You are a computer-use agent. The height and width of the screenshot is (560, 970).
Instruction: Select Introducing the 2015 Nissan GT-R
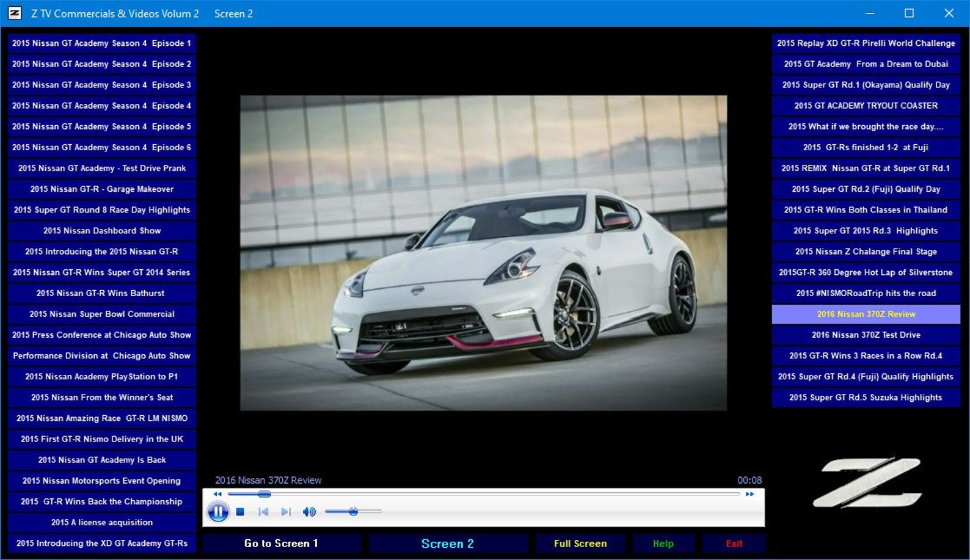[102, 252]
